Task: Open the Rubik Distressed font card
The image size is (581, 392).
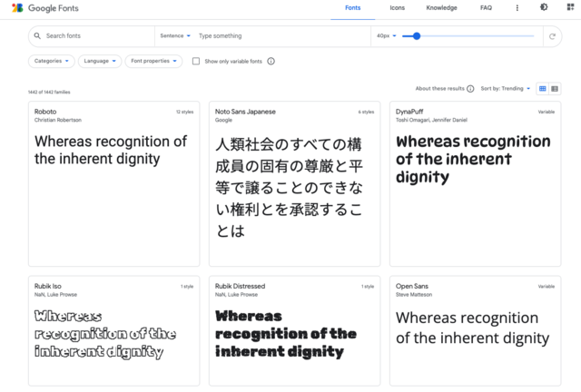Action: tap(294, 331)
